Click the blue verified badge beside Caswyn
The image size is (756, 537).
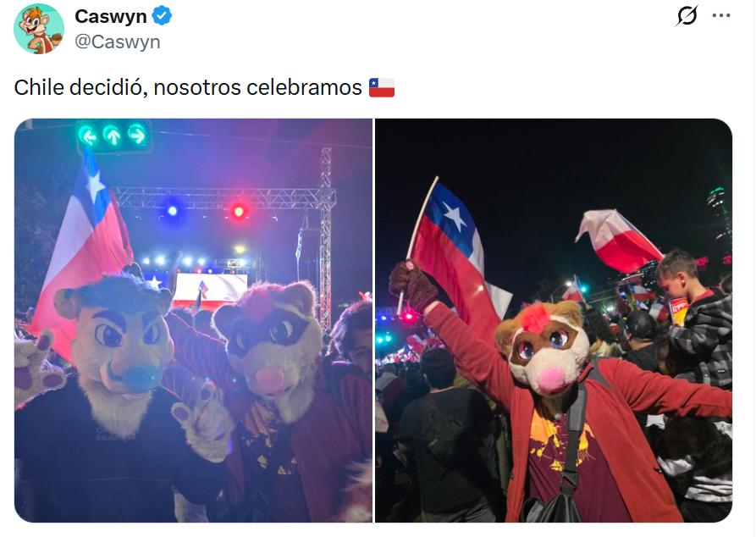tap(162, 16)
